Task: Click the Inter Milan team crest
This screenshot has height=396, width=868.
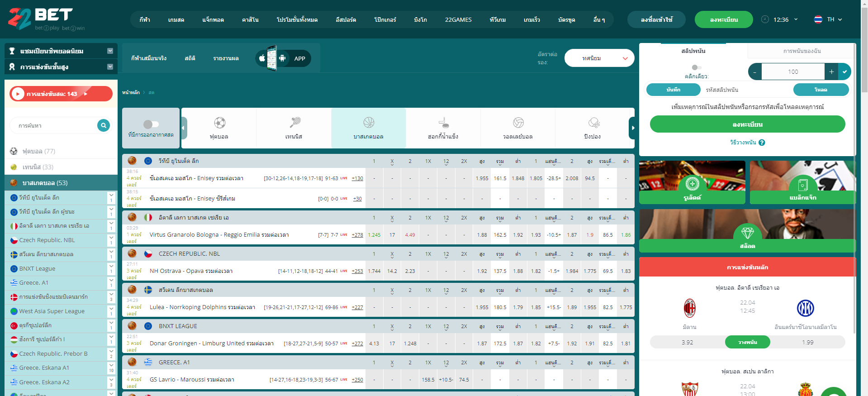Action: pos(806,308)
